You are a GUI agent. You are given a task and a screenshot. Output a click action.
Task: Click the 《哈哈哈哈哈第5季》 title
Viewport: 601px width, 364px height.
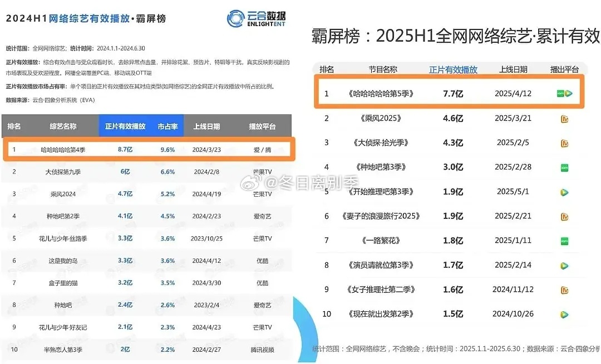point(381,93)
